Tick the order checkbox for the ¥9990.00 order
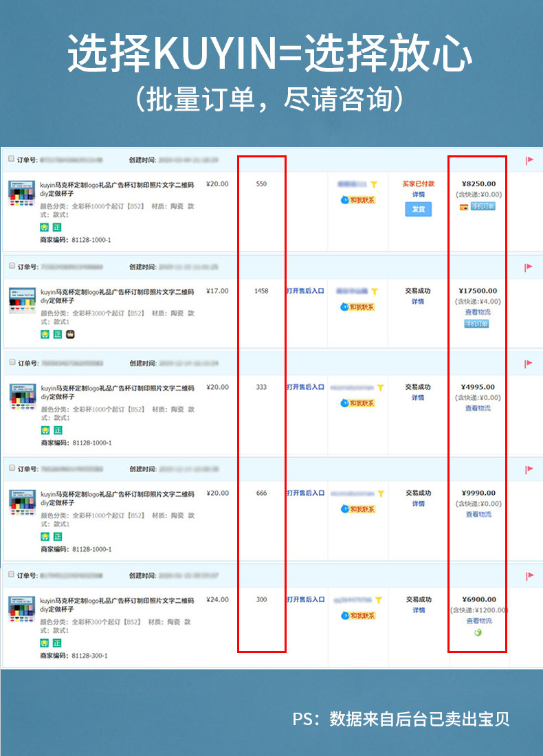 point(12,467)
